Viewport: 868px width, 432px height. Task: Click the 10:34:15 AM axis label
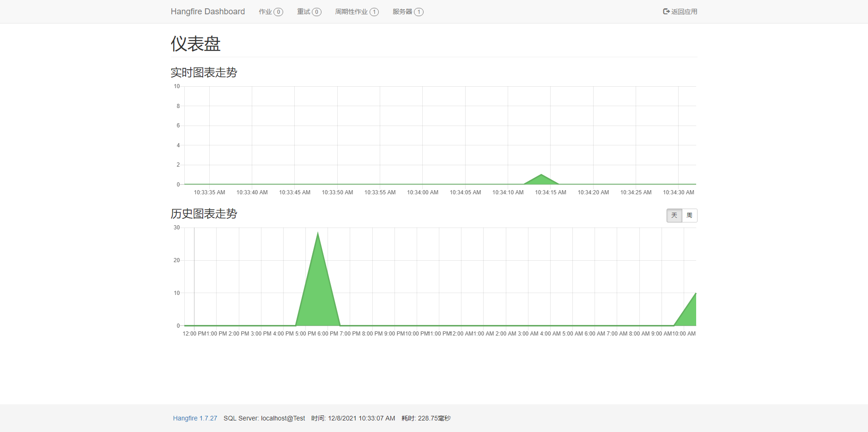tap(551, 192)
